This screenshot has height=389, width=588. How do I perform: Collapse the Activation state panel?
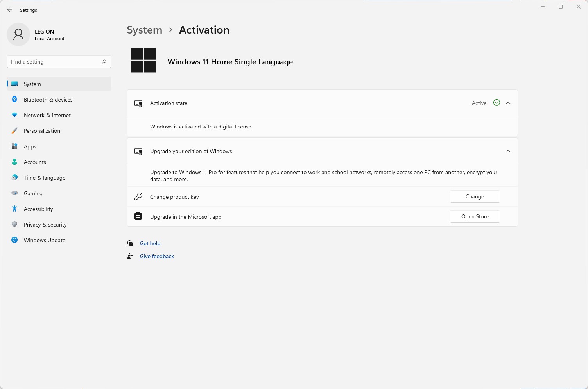[x=508, y=103]
